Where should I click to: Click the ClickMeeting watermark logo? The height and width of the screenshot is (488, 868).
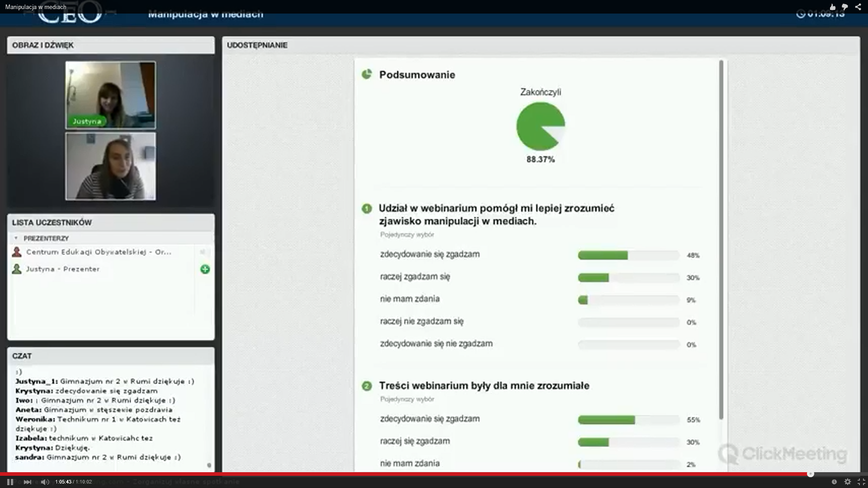tap(783, 454)
